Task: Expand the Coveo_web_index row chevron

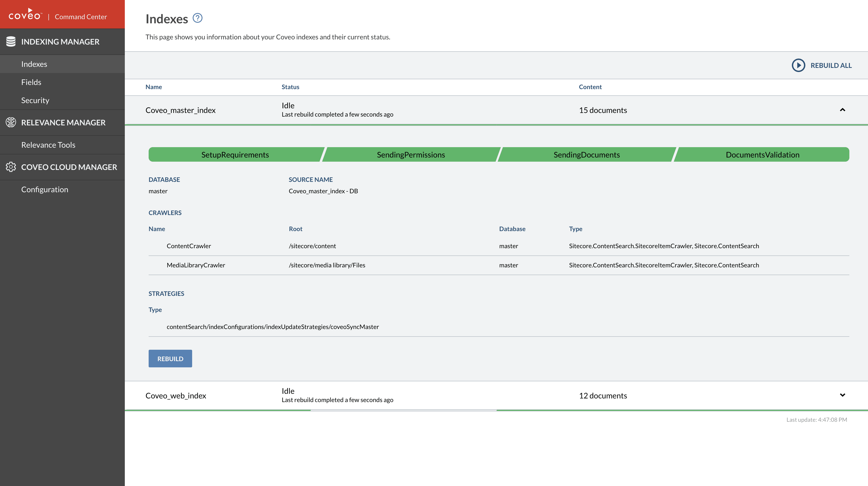Action: tap(842, 395)
